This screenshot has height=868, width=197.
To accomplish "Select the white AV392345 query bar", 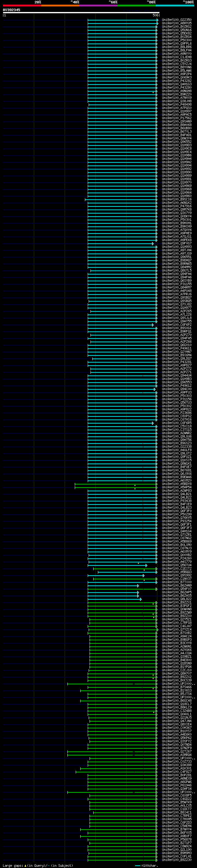I will 81,12.
